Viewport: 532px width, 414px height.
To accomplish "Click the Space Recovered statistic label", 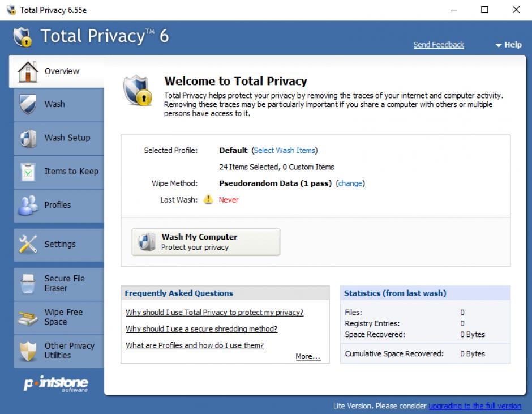I will pyautogui.click(x=375, y=334).
